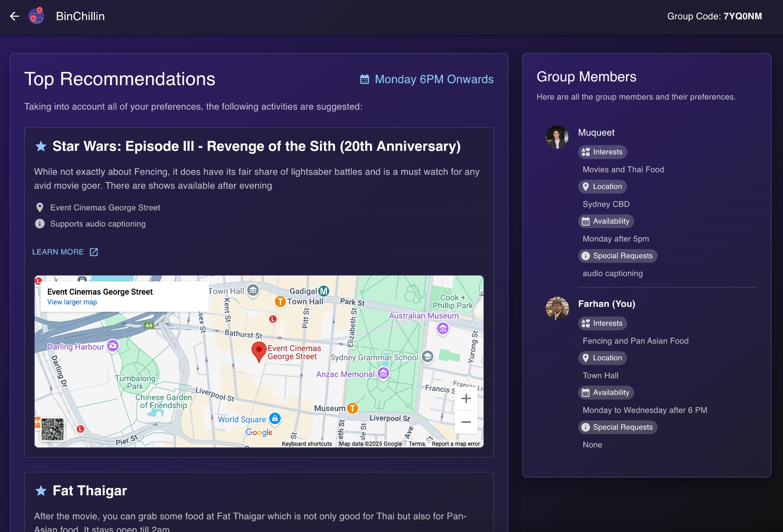Click Monday to Wednesday after 6 PM text
Screen dimensions: 783x532
(645, 410)
